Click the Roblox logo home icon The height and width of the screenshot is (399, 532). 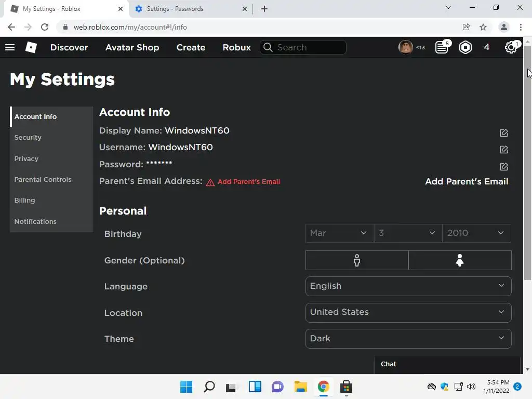click(x=31, y=47)
